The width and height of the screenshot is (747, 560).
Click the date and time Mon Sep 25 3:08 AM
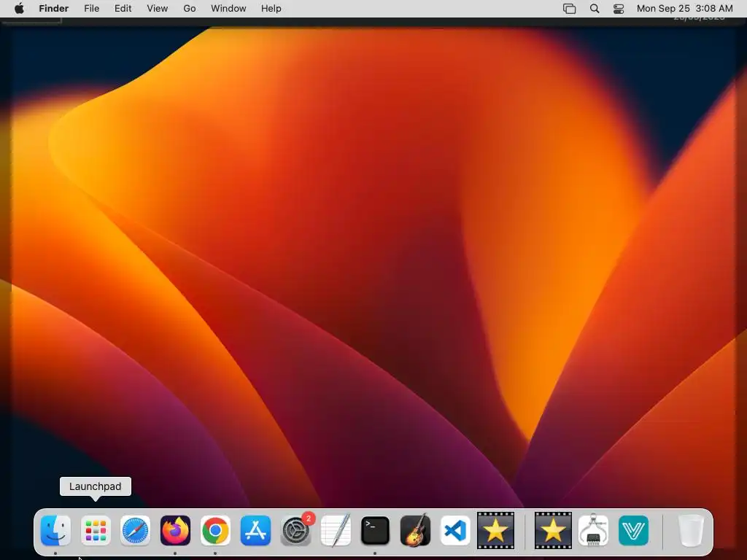pyautogui.click(x=684, y=9)
